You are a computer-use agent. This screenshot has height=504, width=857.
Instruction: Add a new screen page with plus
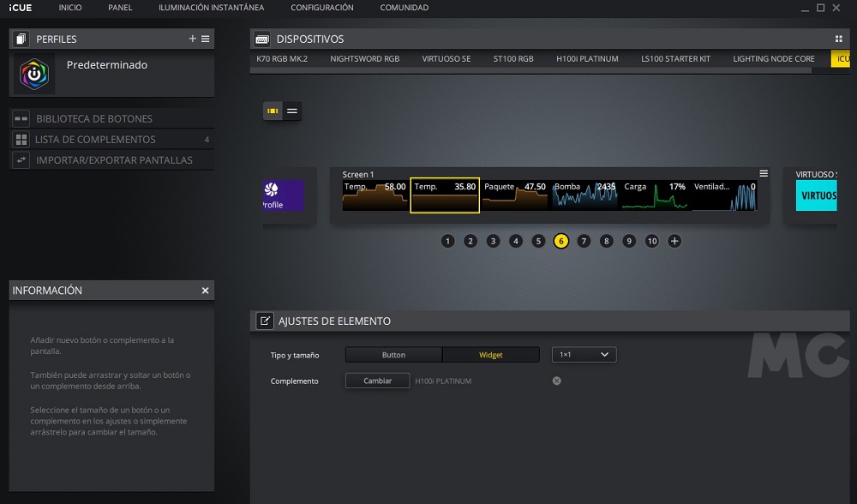tap(674, 241)
